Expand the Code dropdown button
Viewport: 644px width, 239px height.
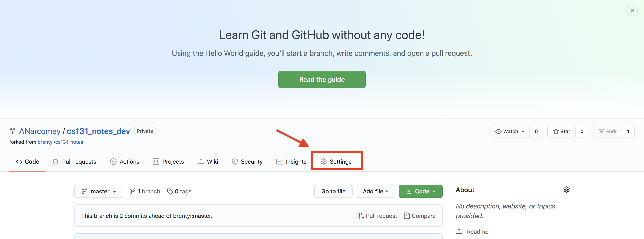[421, 191]
